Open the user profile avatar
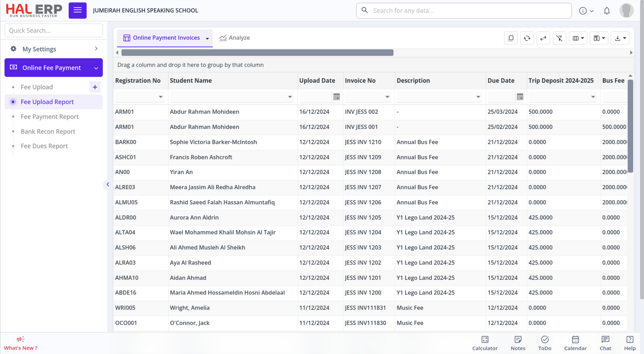Viewport: 644px width, 354px height. (x=626, y=10)
